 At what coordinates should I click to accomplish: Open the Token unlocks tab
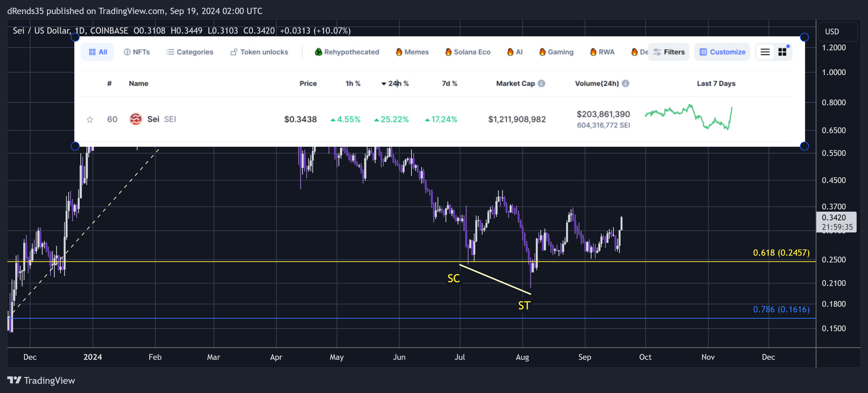click(259, 52)
